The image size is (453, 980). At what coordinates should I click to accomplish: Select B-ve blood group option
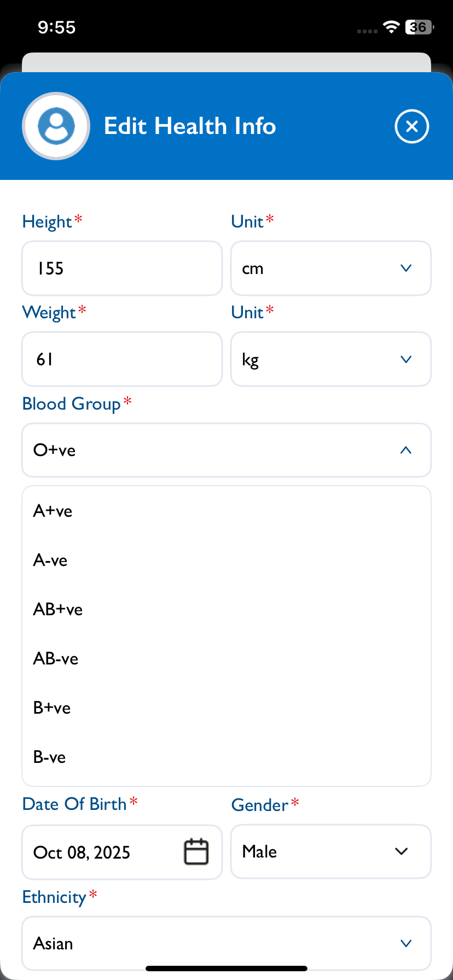(x=50, y=757)
